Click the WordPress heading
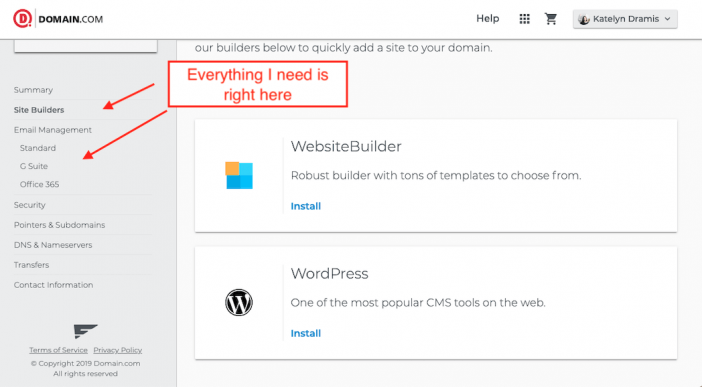 pos(330,274)
